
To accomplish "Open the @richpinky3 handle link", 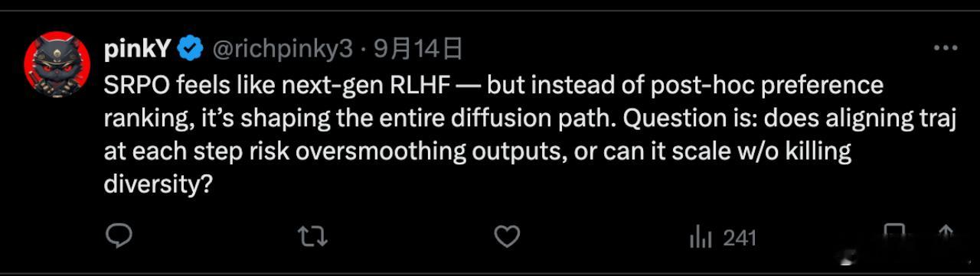I will [282, 50].
